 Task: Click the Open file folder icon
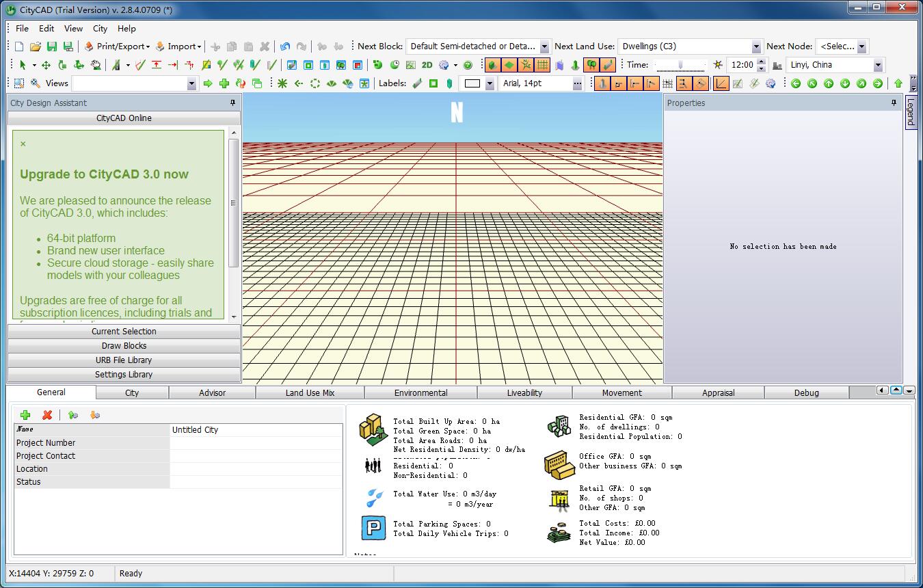(x=35, y=46)
